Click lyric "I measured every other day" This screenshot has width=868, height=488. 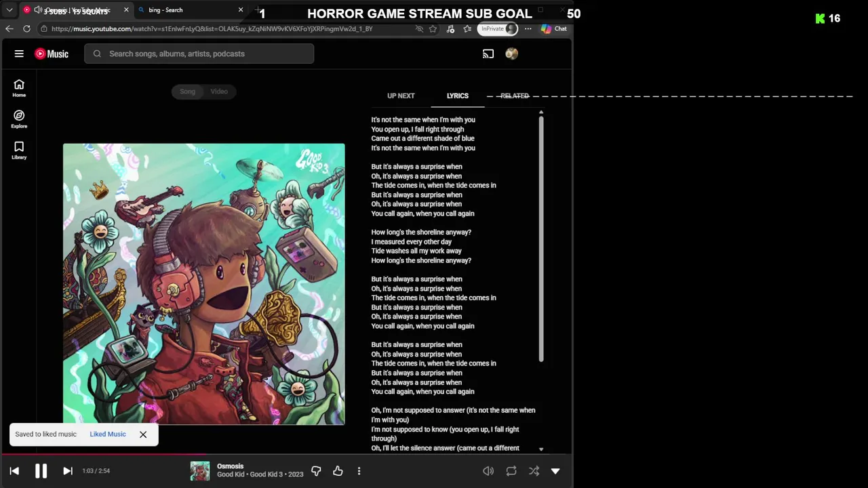coord(411,241)
